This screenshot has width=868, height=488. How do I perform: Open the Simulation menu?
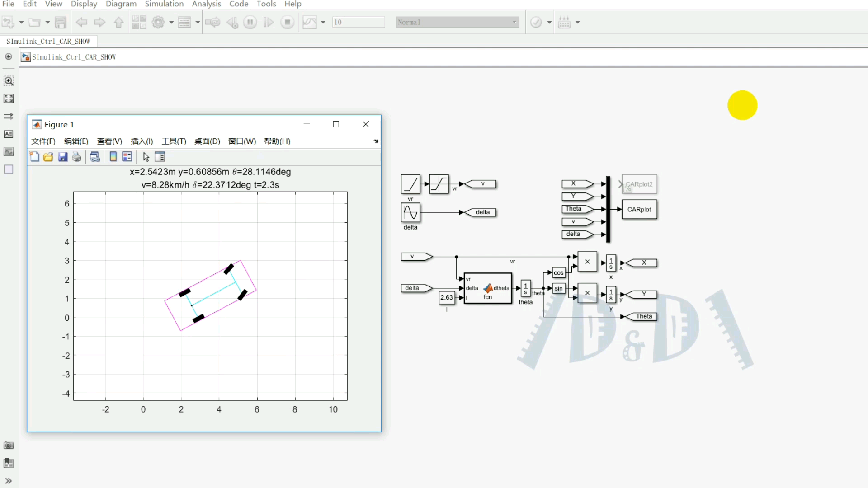[164, 4]
